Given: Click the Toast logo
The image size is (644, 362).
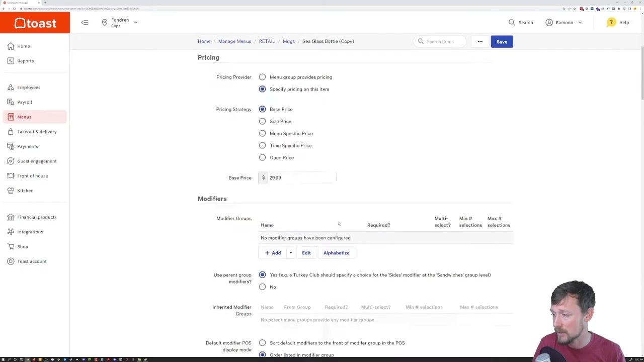Looking at the screenshot, I should 35,23.
